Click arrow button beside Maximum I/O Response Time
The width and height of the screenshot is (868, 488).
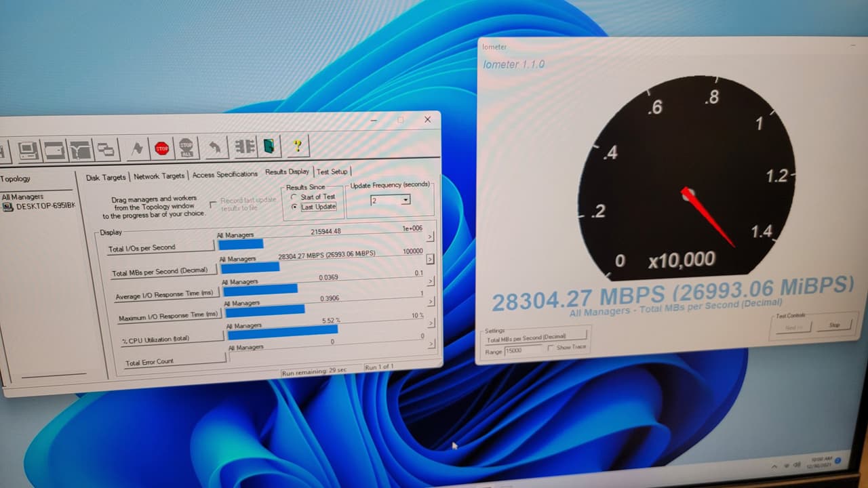tap(431, 302)
